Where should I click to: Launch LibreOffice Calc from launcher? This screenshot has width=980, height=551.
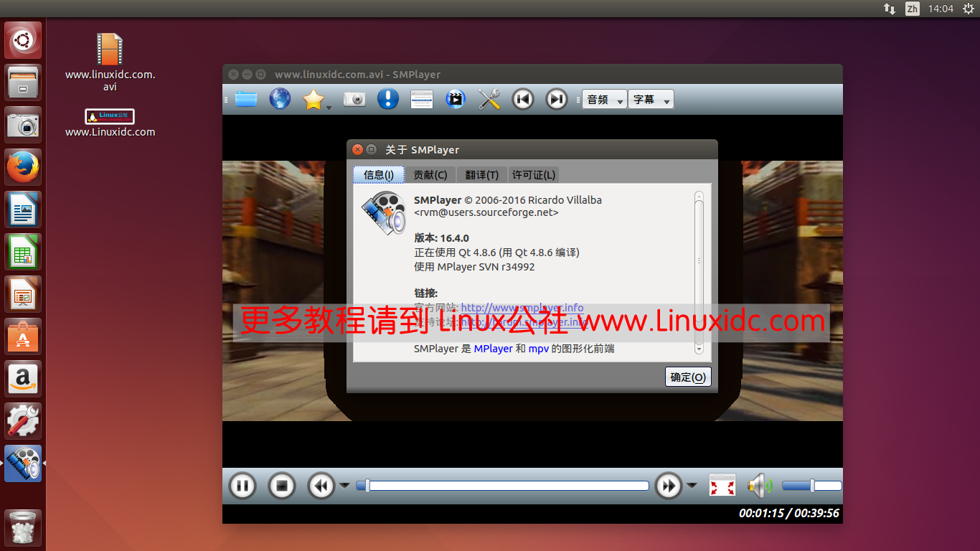[x=23, y=252]
